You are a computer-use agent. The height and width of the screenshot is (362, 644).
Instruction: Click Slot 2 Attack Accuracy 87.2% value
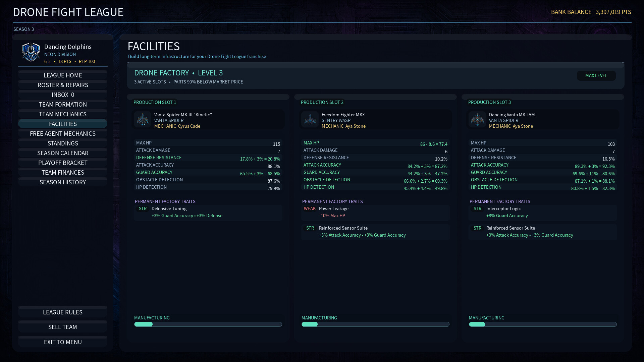click(427, 166)
